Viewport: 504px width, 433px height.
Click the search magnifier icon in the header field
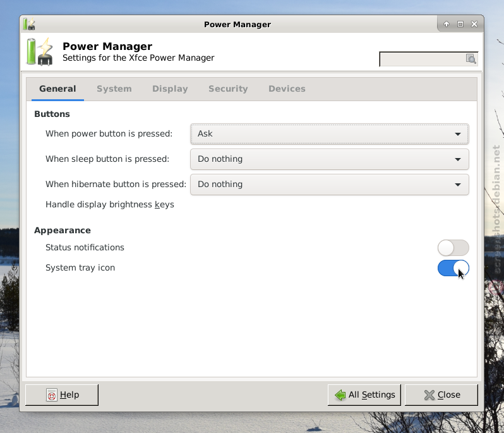(471, 59)
